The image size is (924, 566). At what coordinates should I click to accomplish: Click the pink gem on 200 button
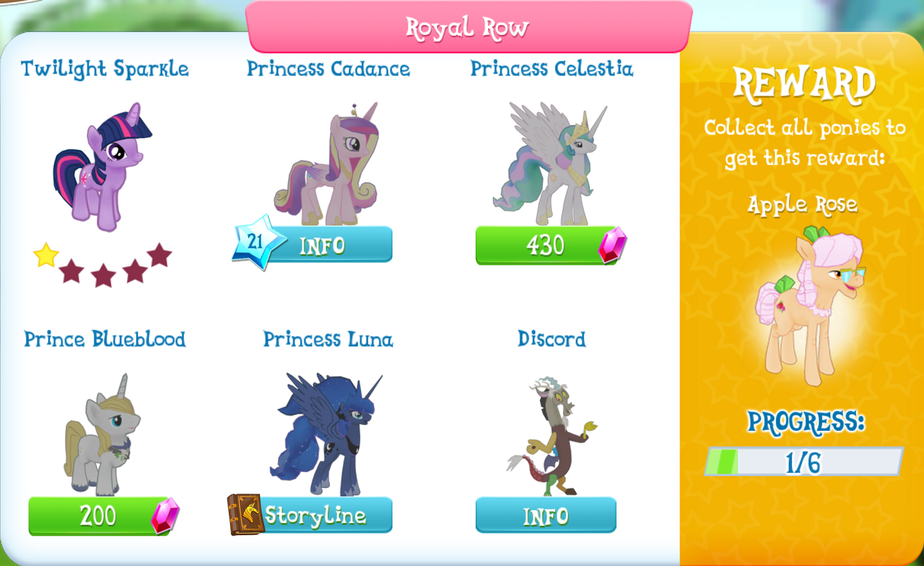click(165, 516)
